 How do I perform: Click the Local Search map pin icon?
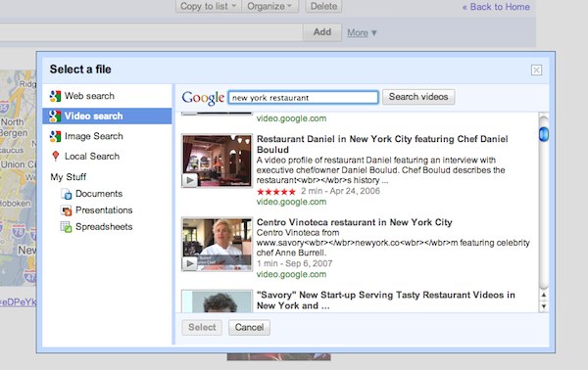56,156
